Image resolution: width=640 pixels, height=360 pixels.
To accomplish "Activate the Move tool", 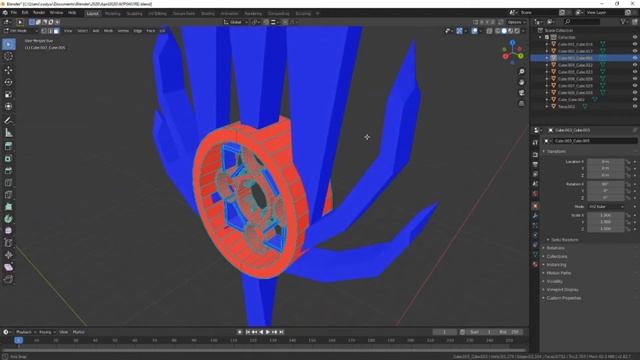I will tap(9, 70).
